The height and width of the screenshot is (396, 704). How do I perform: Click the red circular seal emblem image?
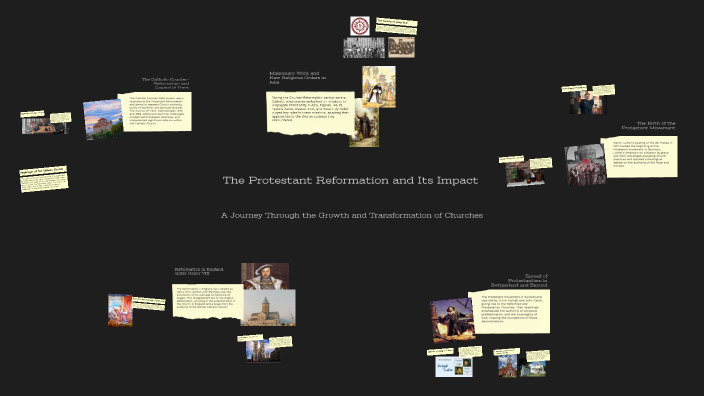[360, 26]
